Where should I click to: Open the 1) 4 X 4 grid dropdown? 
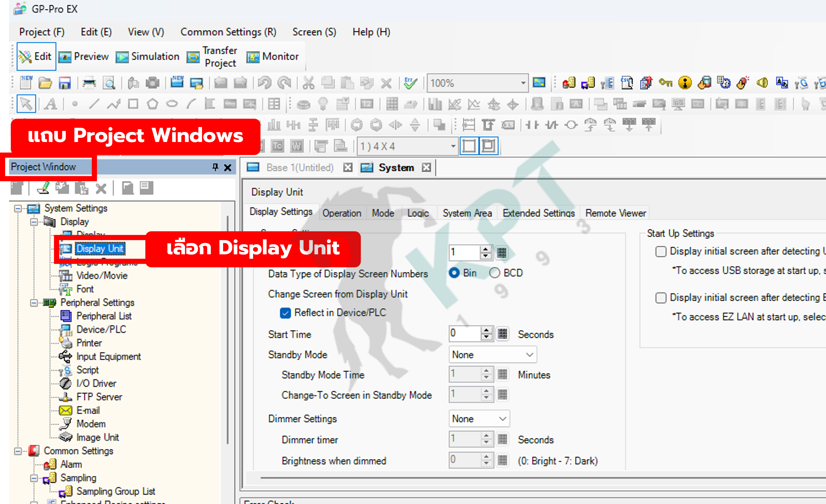pyautogui.click(x=453, y=146)
